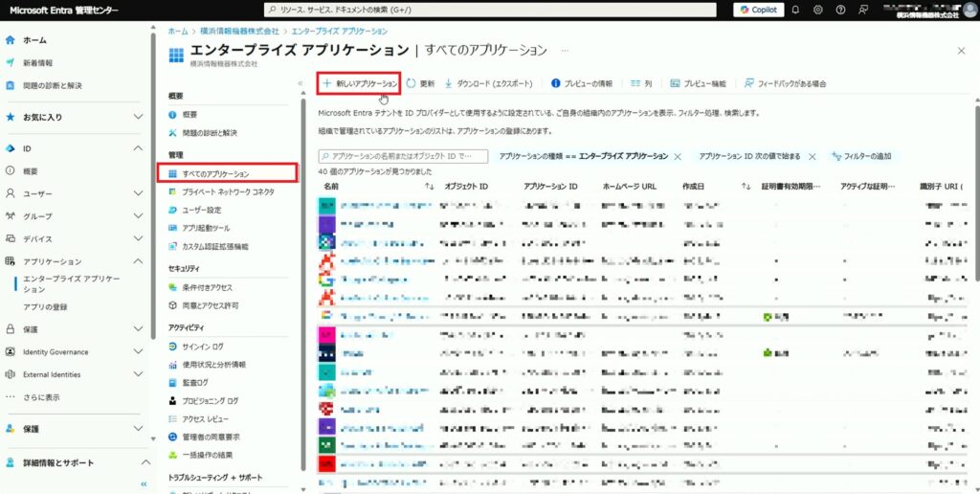
Task: Open the settings gear icon
Action: (x=818, y=10)
